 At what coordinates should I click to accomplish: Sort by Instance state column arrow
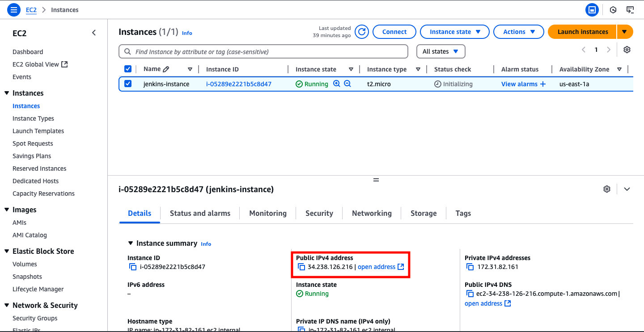pos(351,69)
